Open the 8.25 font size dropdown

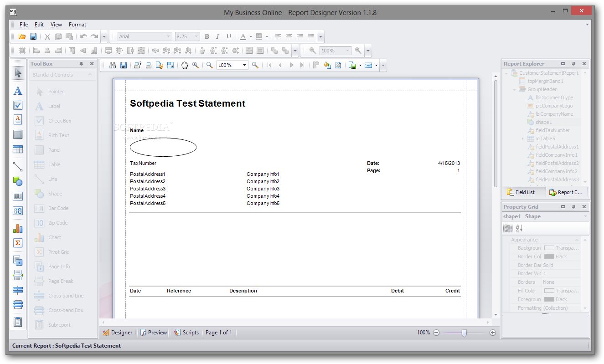(196, 36)
